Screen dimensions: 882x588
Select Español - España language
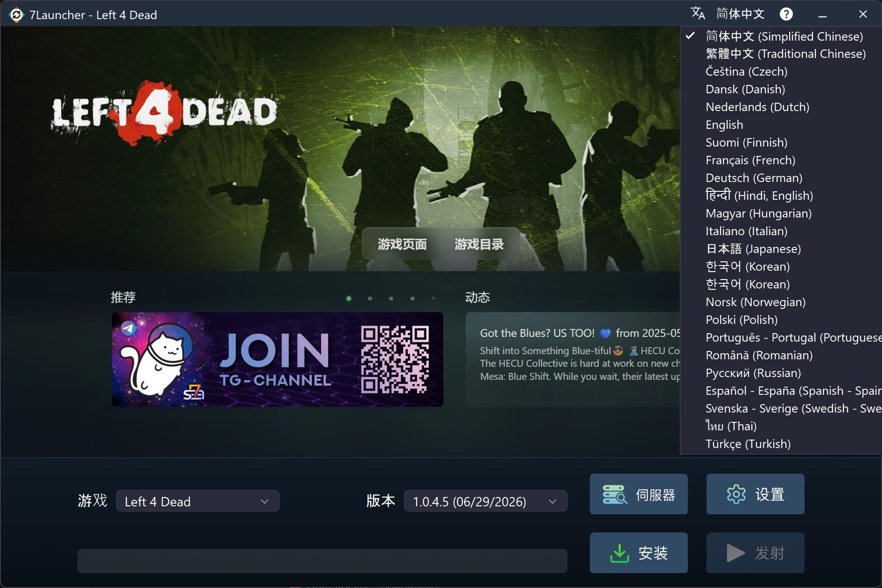781,391
